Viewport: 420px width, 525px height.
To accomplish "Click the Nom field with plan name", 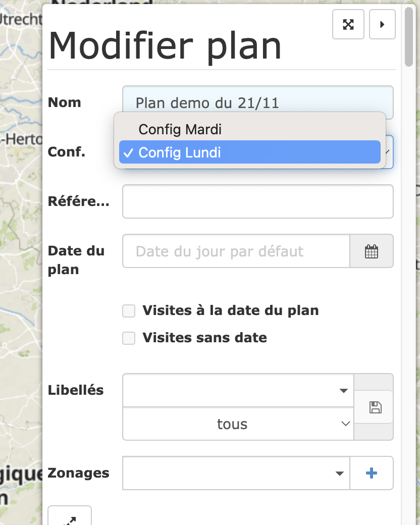I will click(x=257, y=102).
